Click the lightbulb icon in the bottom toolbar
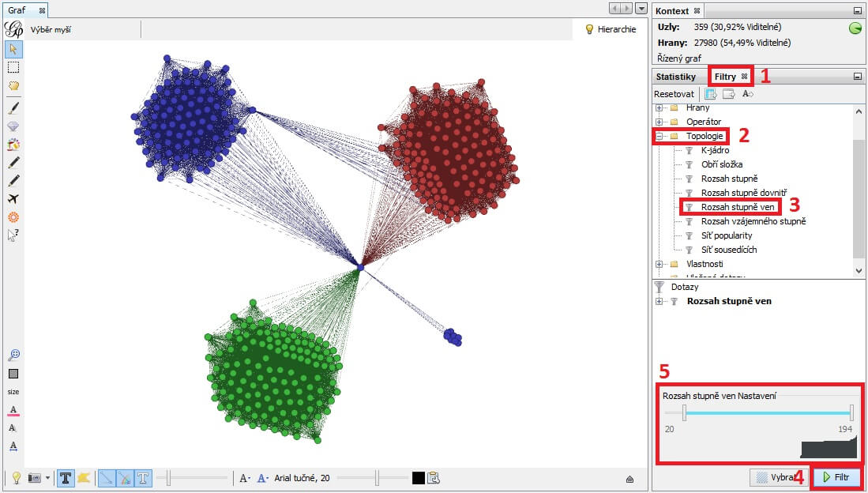 click(x=17, y=478)
